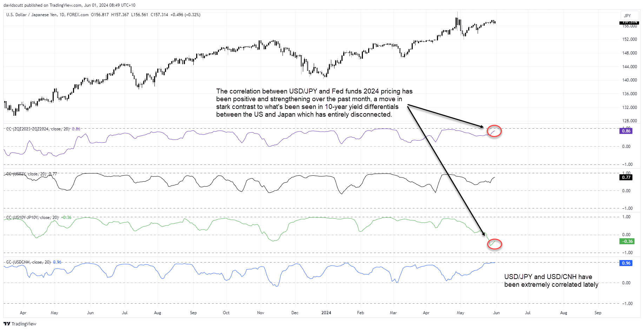
Task: Click the green -0.36 value tag
Action: coord(627,241)
